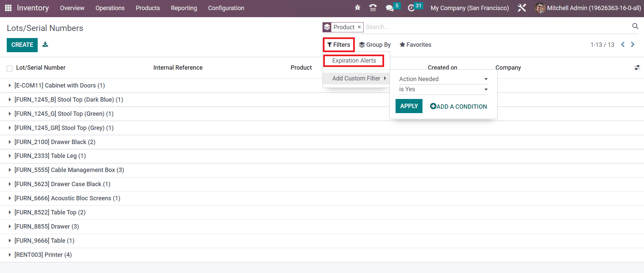Viewport: 644px width, 273px height.
Task: Click the search magnifier icon
Action: pos(635,26)
